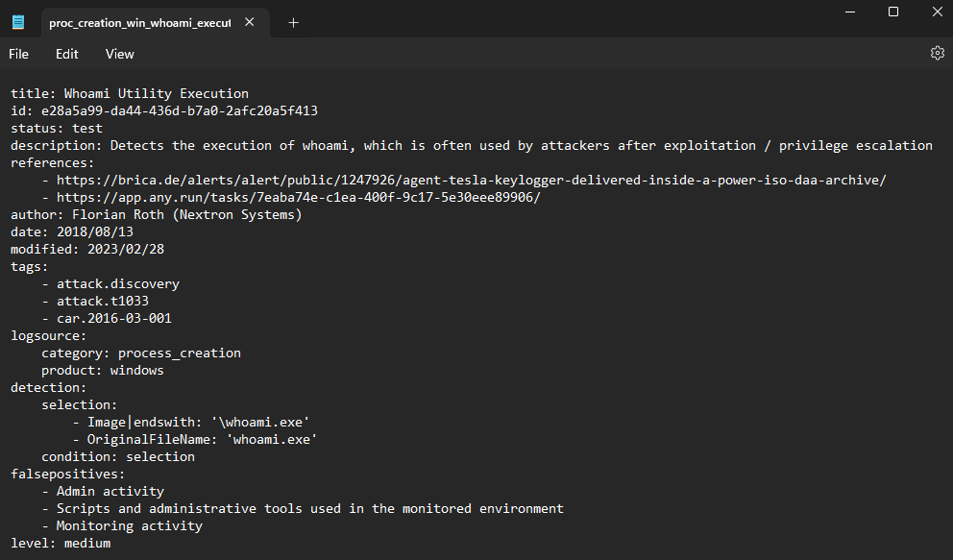Screen dimensions: 953x560
Task: Click the attack.t1033 tag line
Action: point(102,302)
